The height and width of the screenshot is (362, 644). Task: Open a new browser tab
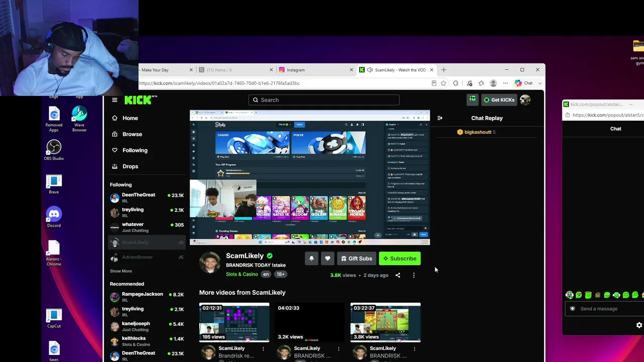point(444,70)
